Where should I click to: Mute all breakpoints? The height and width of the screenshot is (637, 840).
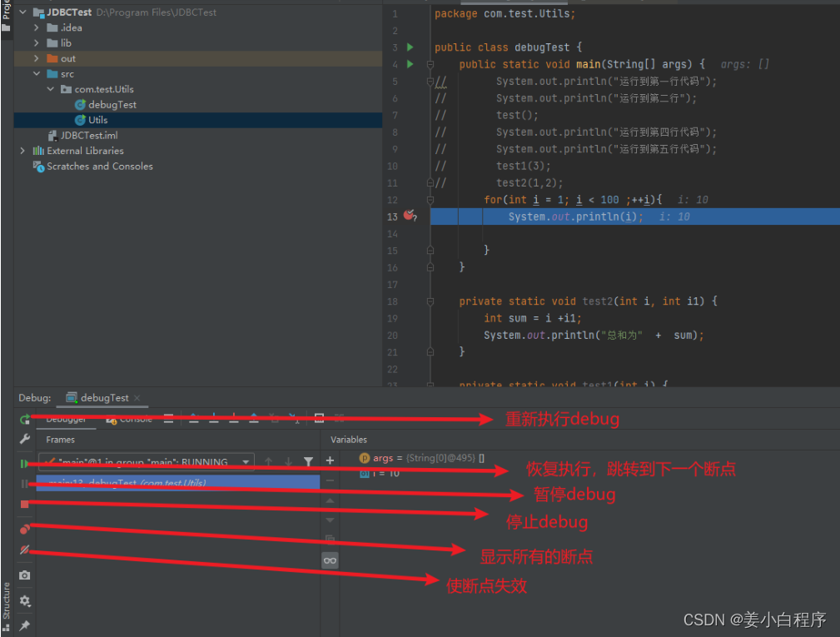click(24, 550)
